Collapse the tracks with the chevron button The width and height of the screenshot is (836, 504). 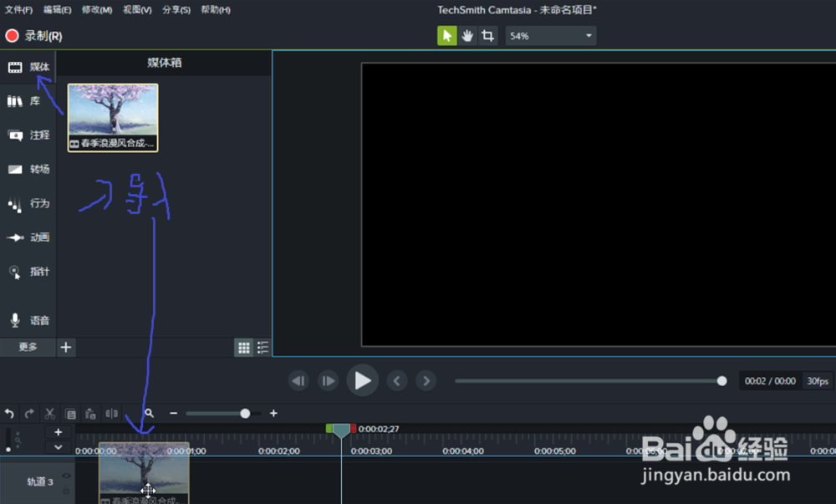click(59, 448)
